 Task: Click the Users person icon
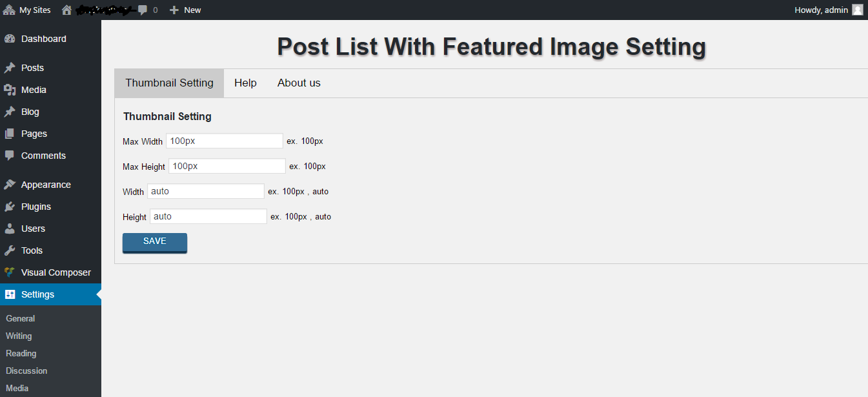click(9, 229)
